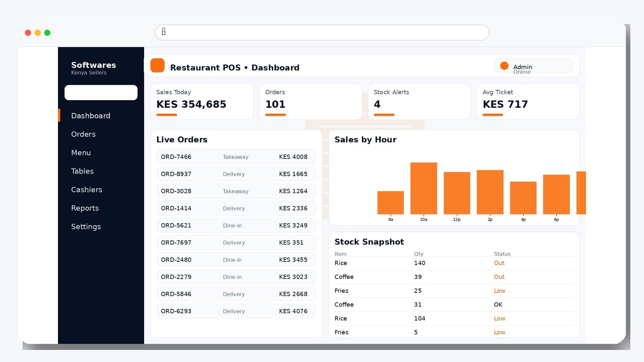This screenshot has width=644, height=362.
Task: Open Reports from the sidebar
Action: (x=85, y=208)
